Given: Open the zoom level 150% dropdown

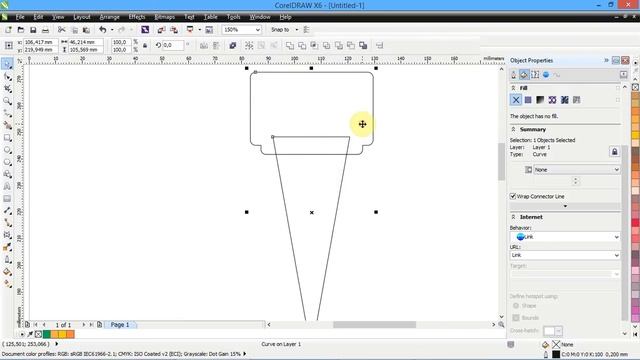Looking at the screenshot, I should [258, 30].
